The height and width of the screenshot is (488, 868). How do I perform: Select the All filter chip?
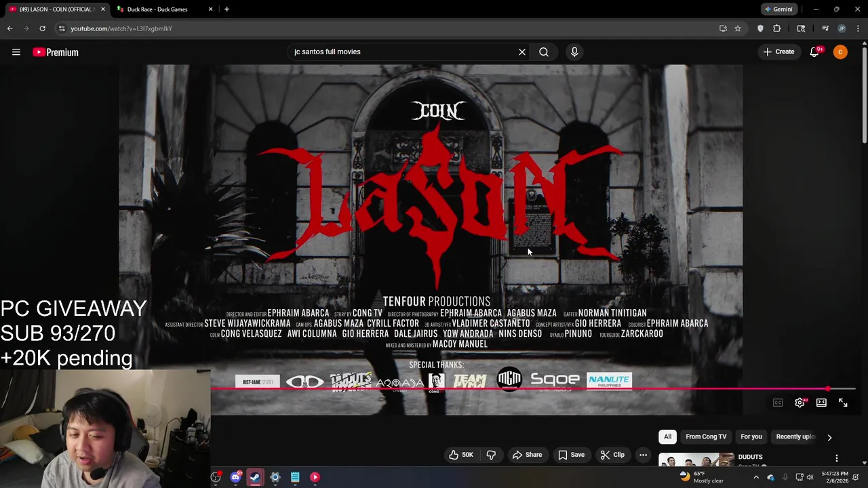pos(667,437)
